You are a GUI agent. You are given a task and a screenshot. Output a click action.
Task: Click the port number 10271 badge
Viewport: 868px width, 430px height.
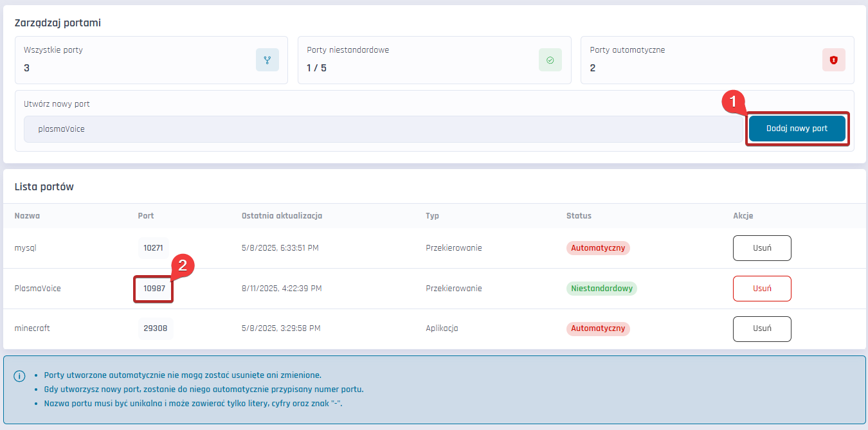[x=153, y=248]
